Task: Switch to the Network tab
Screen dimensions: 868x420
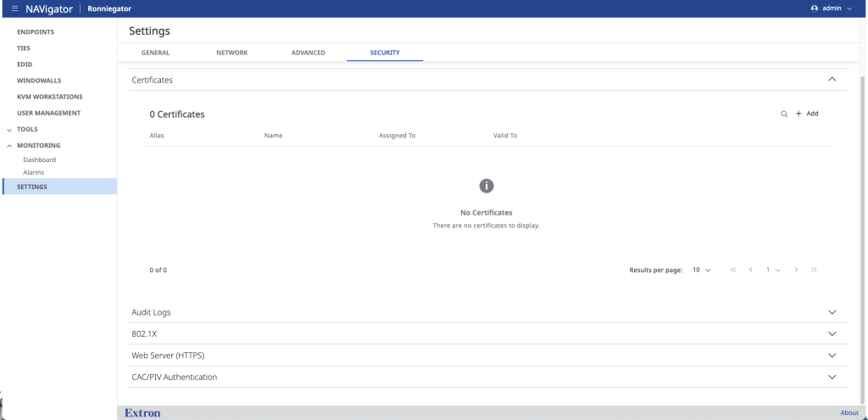Action: (x=231, y=53)
